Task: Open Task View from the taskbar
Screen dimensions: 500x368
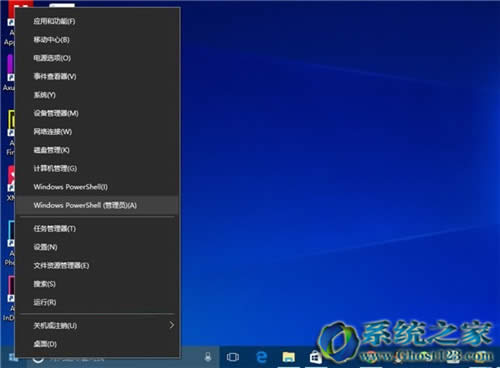Action: click(x=233, y=357)
